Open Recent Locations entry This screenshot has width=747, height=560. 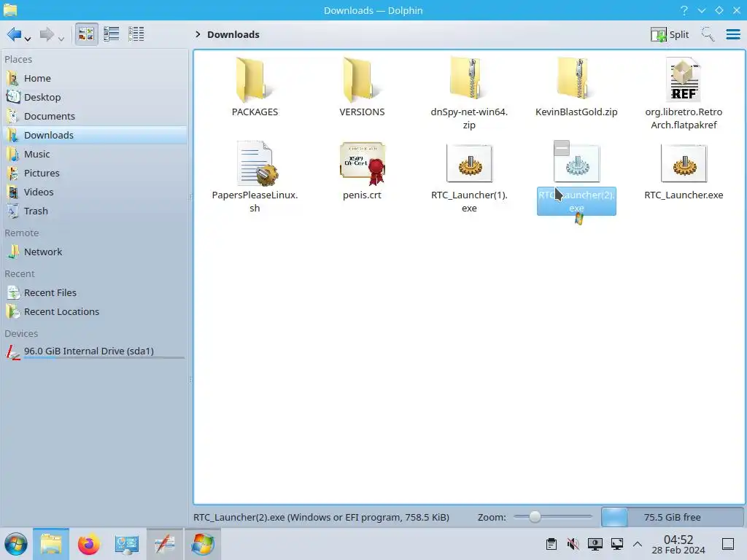(x=95, y=312)
